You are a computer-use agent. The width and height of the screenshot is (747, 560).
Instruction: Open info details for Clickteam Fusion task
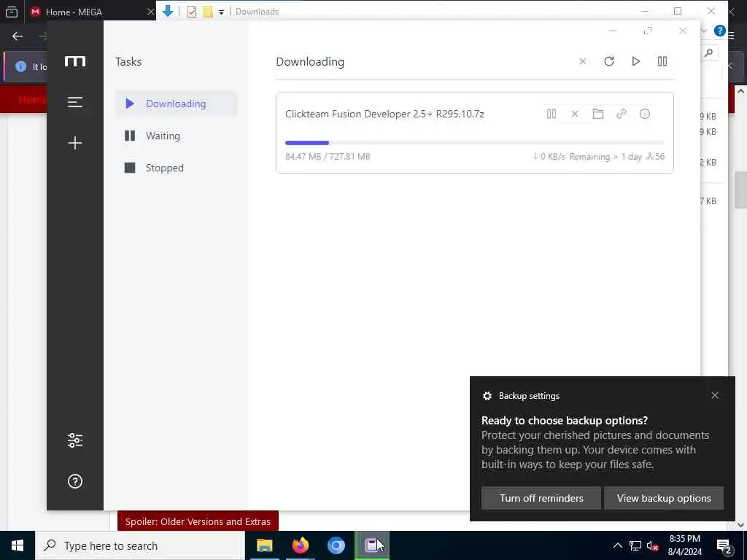(x=645, y=114)
